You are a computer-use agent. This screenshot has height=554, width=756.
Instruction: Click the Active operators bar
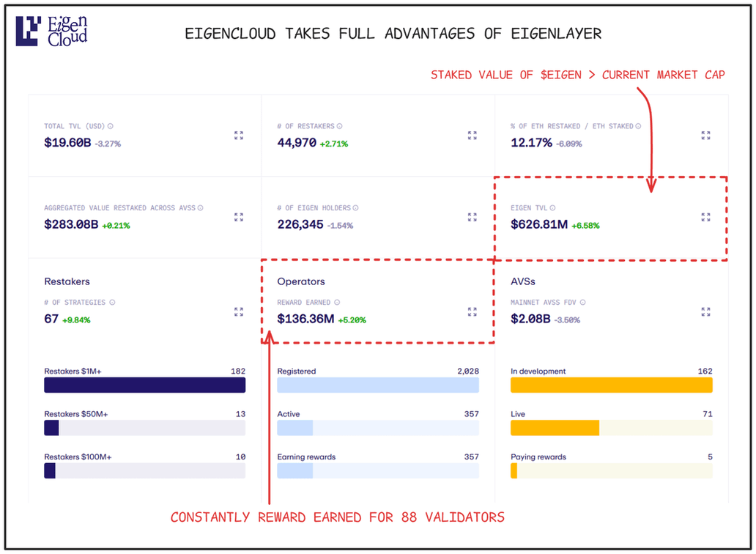378,428
